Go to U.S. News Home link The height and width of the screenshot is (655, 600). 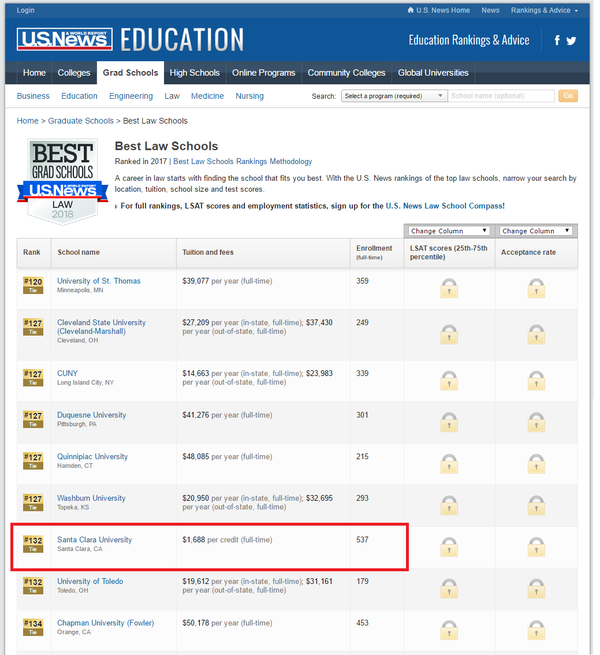point(438,10)
